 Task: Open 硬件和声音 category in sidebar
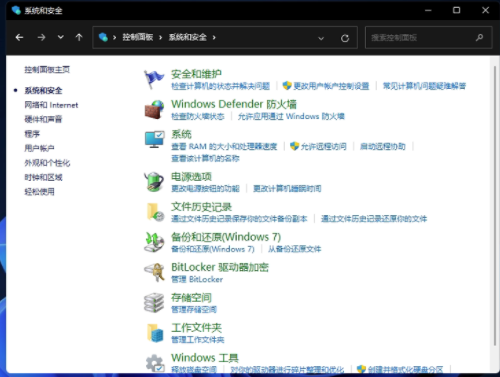point(43,119)
